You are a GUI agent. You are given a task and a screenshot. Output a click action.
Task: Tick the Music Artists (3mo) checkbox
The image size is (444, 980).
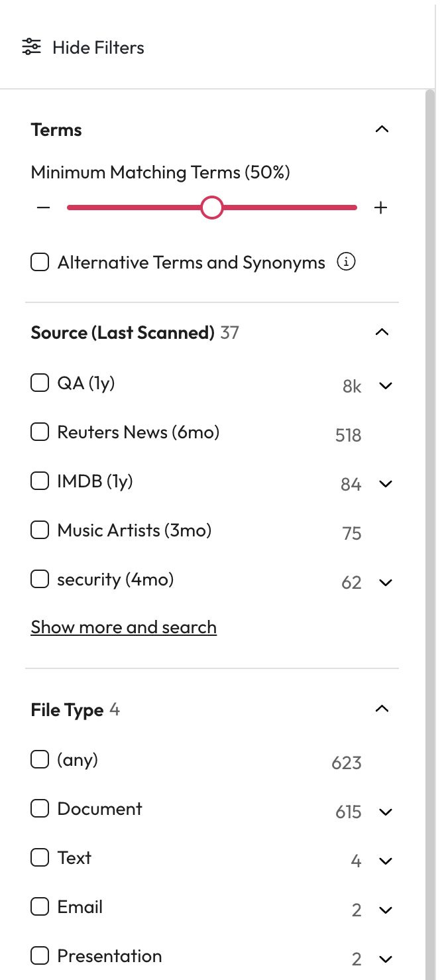40,530
